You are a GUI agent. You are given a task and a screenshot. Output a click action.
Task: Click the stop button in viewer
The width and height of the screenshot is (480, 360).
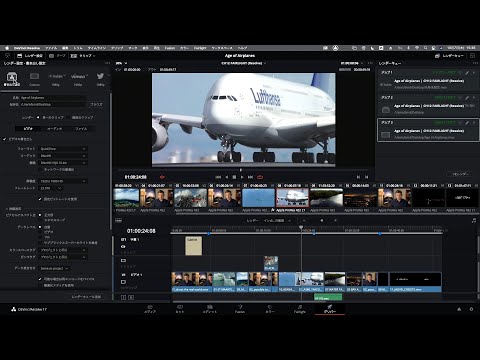point(234,177)
